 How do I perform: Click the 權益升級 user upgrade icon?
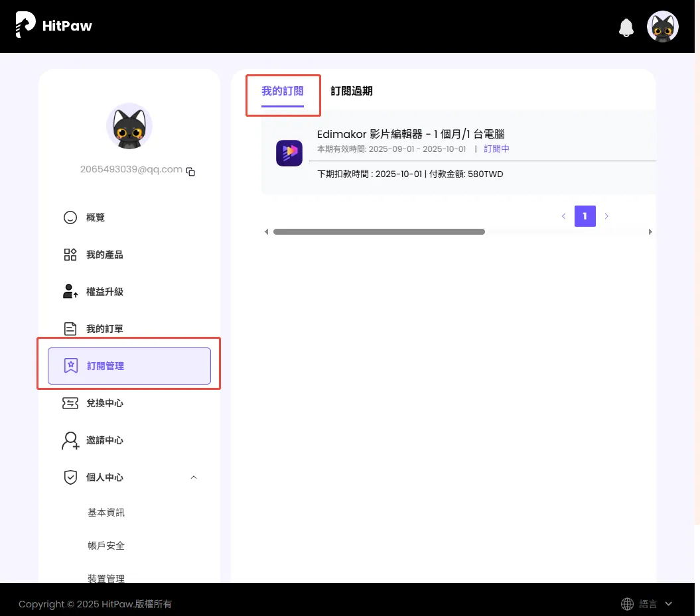(70, 292)
